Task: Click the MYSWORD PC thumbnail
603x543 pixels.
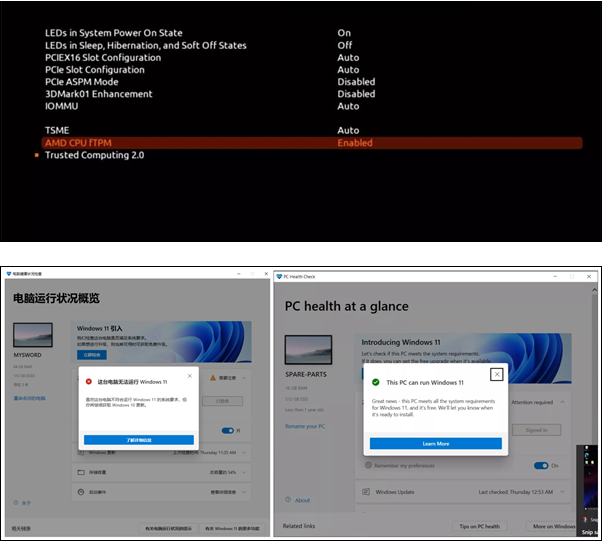Action: tap(33, 335)
